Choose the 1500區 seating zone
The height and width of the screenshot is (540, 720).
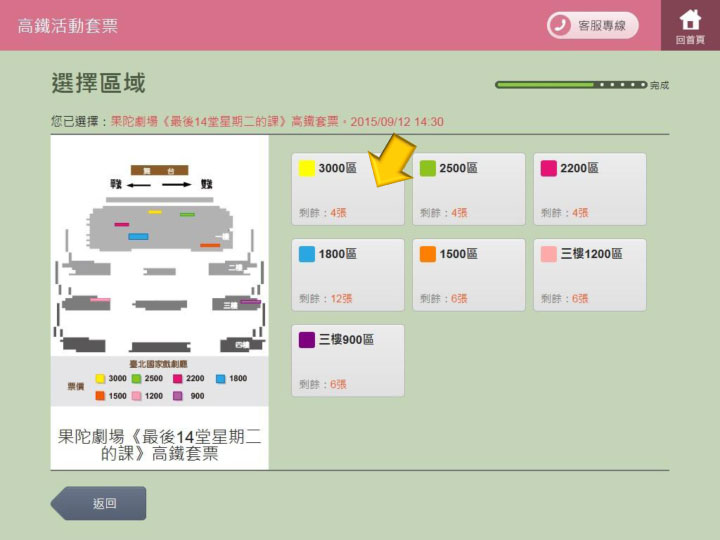468,275
